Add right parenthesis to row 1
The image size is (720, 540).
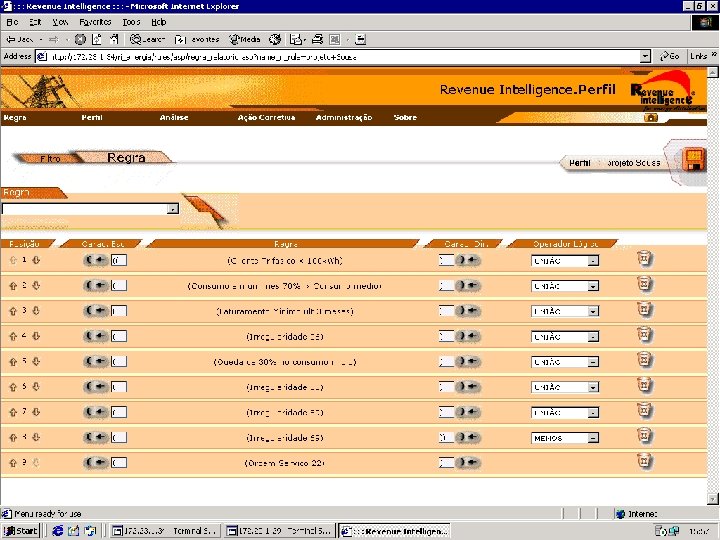461,260
